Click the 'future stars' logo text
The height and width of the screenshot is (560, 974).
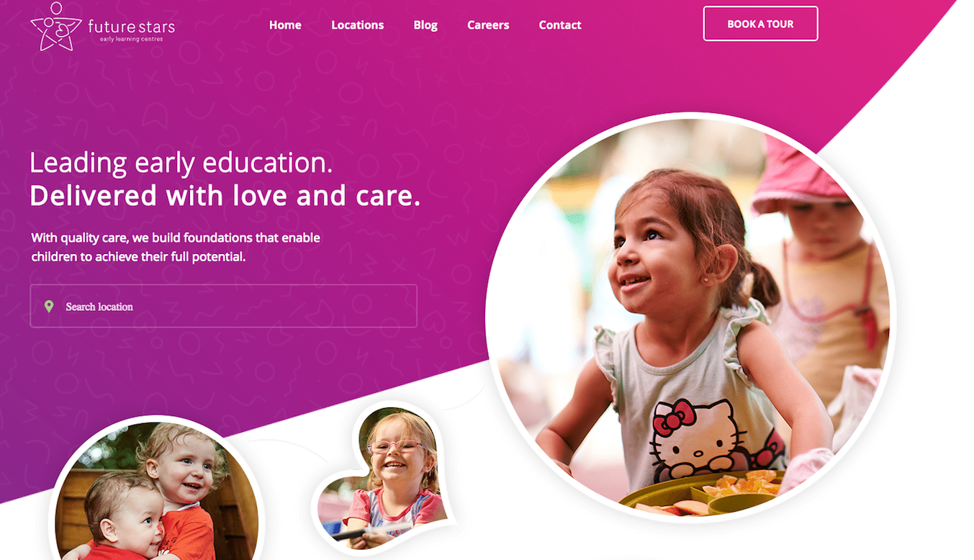(131, 27)
